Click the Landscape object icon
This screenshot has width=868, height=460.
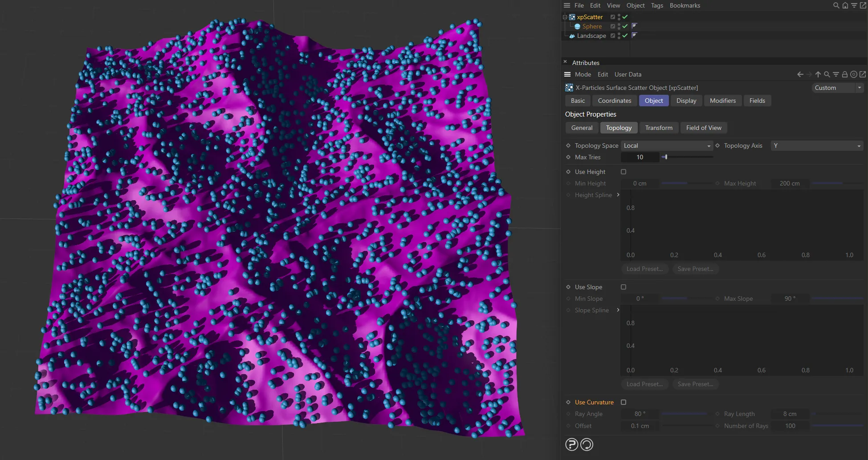[572, 36]
